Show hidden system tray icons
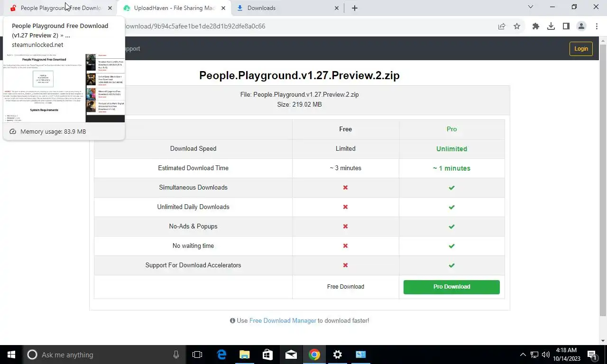The width and height of the screenshot is (607, 364). [523, 355]
